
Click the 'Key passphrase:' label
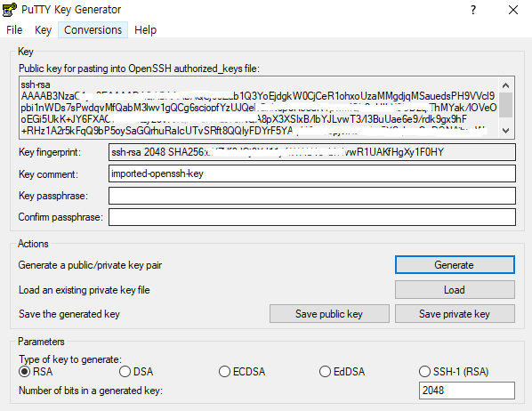(53, 196)
